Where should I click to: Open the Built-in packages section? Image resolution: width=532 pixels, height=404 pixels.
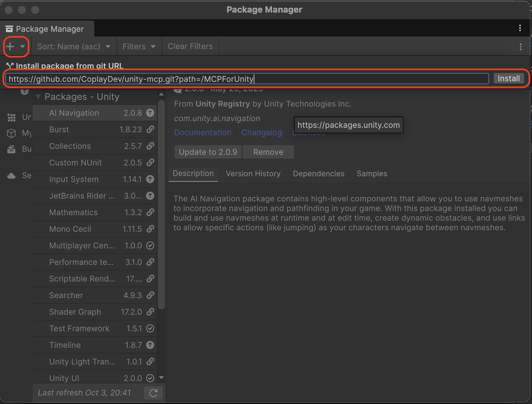(x=11, y=149)
